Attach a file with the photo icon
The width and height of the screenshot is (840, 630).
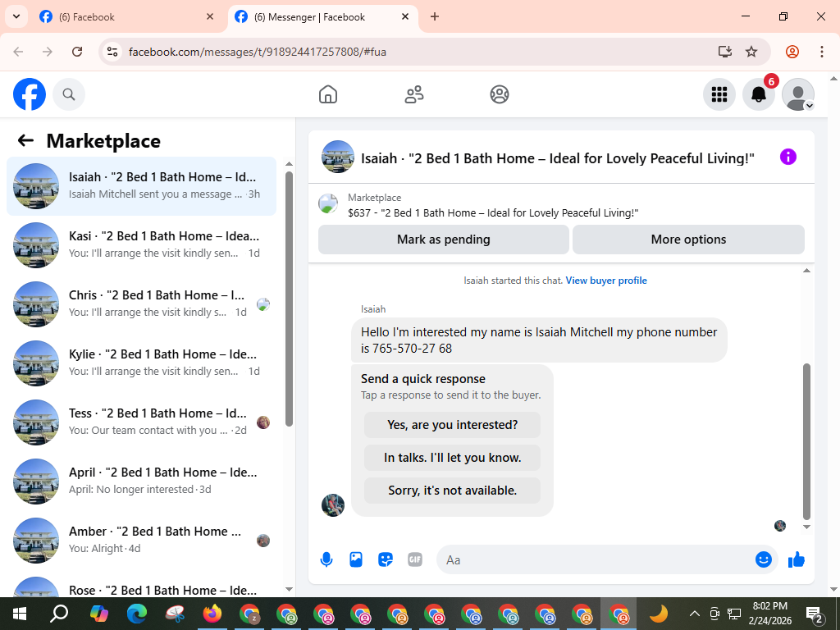[356, 559]
